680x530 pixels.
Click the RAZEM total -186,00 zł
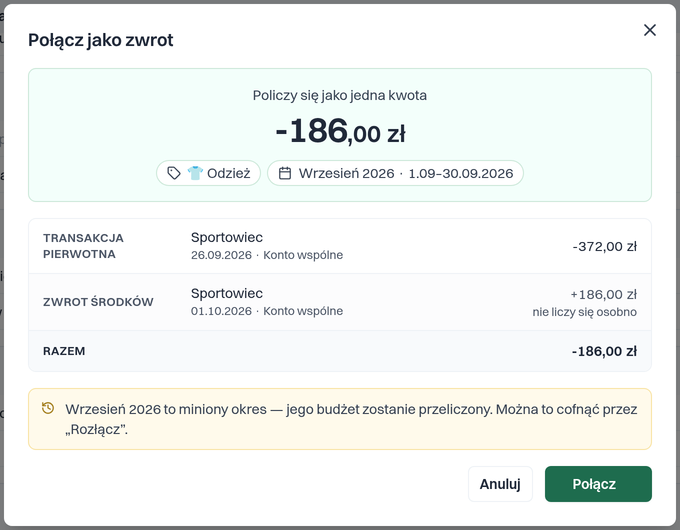pos(604,351)
